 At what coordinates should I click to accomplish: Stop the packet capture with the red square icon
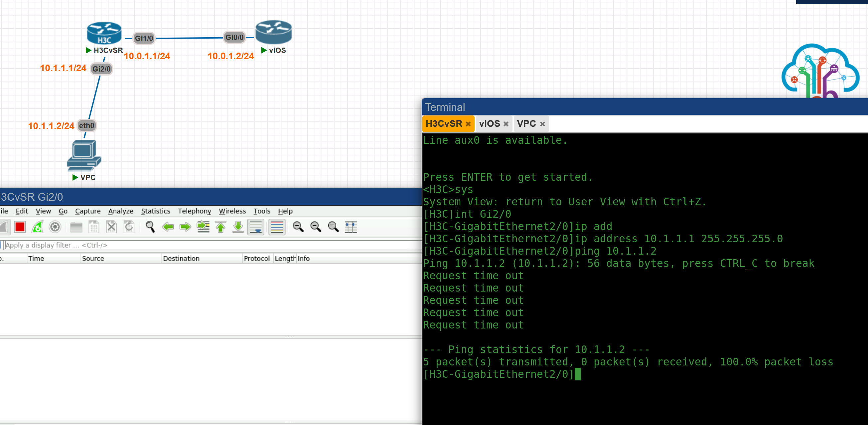coord(20,227)
